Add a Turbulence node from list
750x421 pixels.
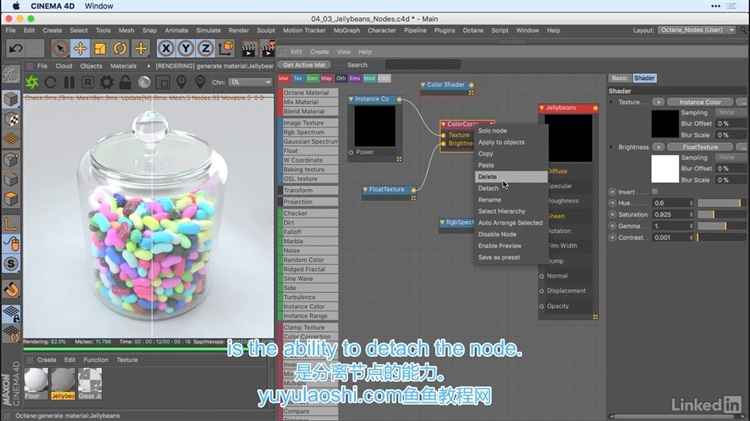pos(309,297)
